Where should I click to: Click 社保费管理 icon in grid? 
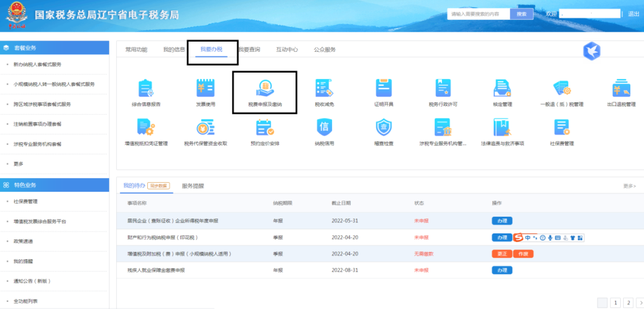[x=561, y=129]
